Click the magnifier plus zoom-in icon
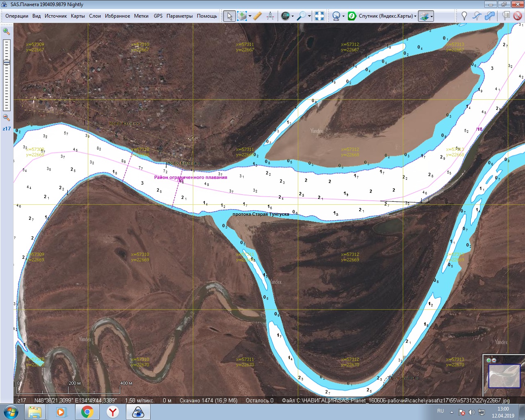 click(6, 31)
